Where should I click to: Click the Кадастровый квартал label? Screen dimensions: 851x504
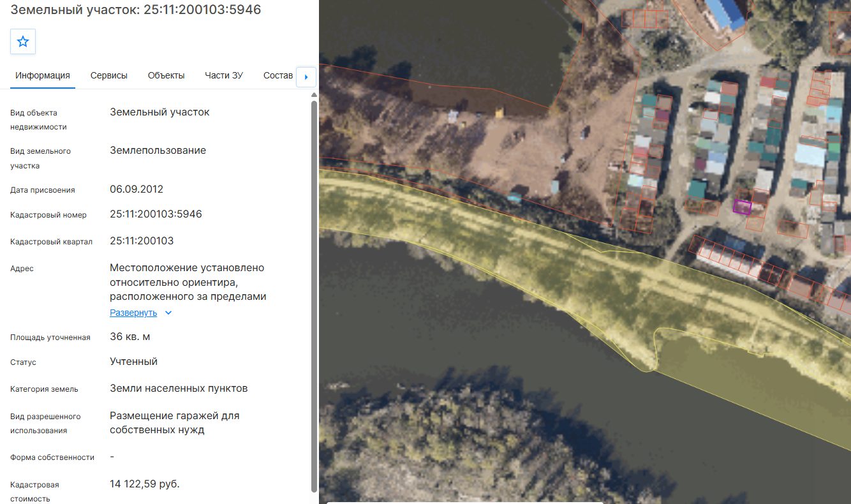[52, 242]
